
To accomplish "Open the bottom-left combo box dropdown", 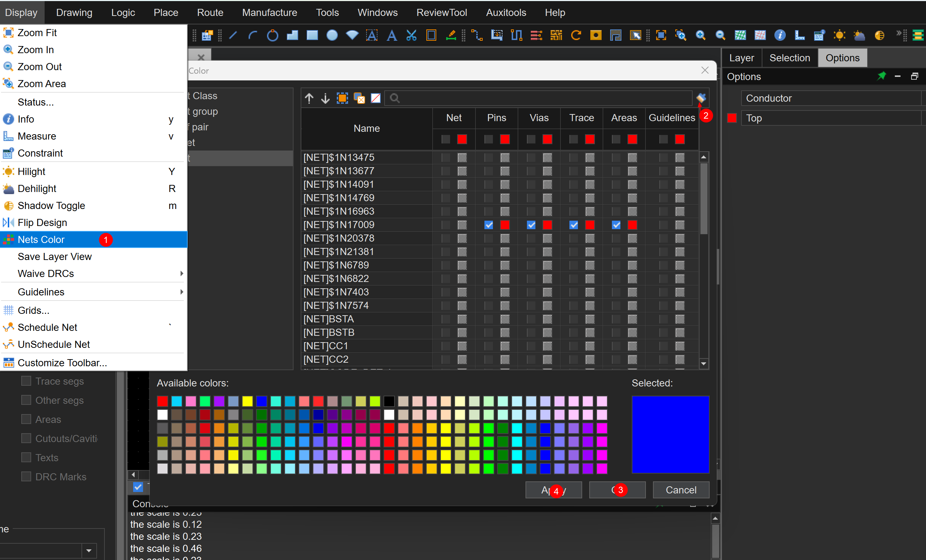I will 89,550.
